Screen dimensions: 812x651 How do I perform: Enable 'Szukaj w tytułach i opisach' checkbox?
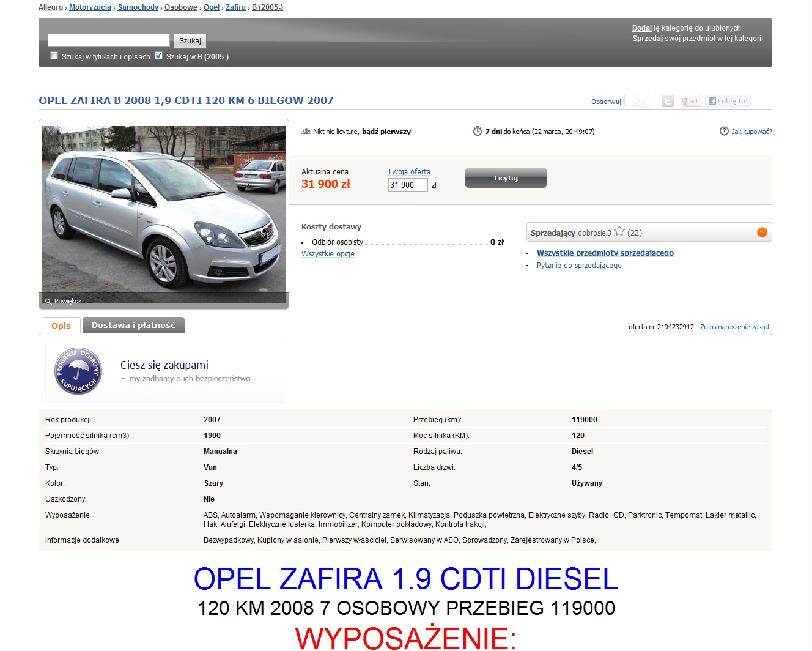coord(54,56)
